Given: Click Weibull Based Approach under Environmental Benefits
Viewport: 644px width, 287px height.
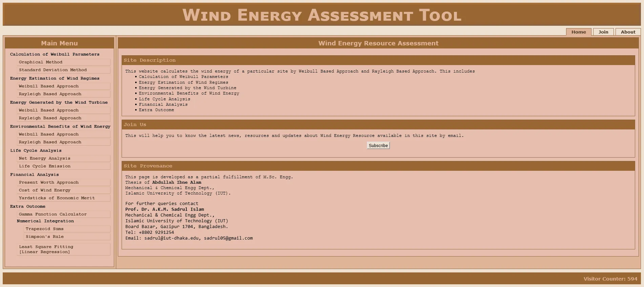Looking at the screenshot, I should 49,134.
